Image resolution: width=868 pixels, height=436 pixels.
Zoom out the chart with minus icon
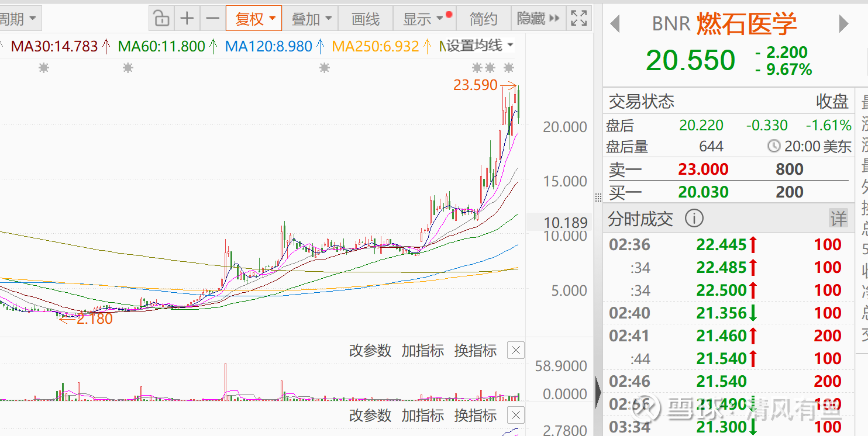(x=213, y=19)
